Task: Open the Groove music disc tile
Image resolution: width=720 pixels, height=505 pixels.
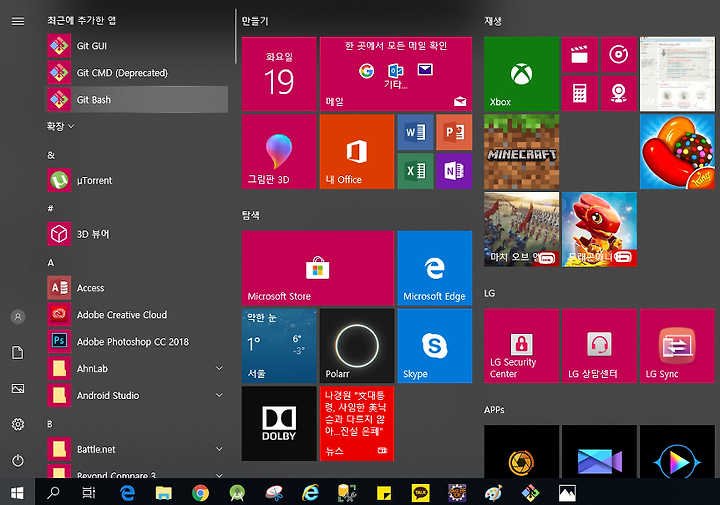Action: [x=619, y=55]
